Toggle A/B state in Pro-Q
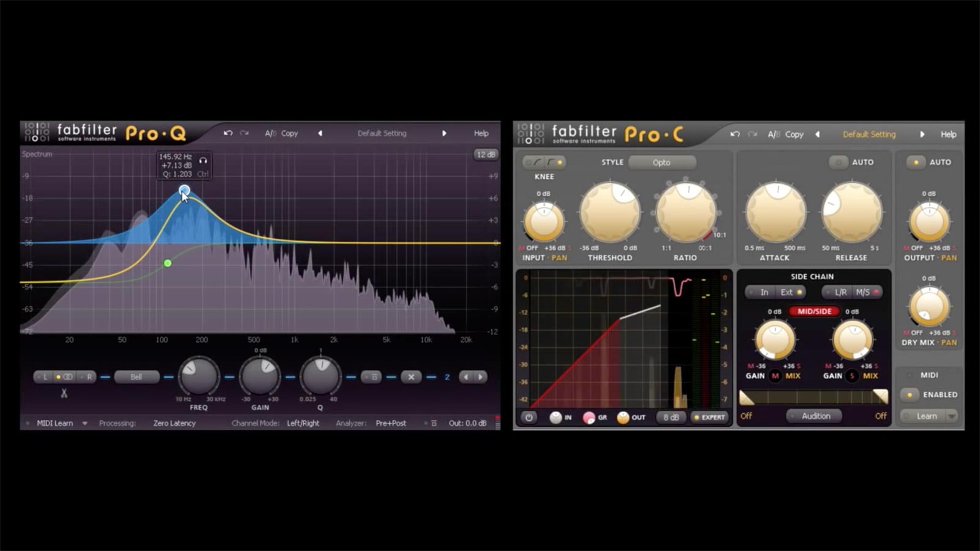The width and height of the screenshot is (980, 551). coord(270,133)
